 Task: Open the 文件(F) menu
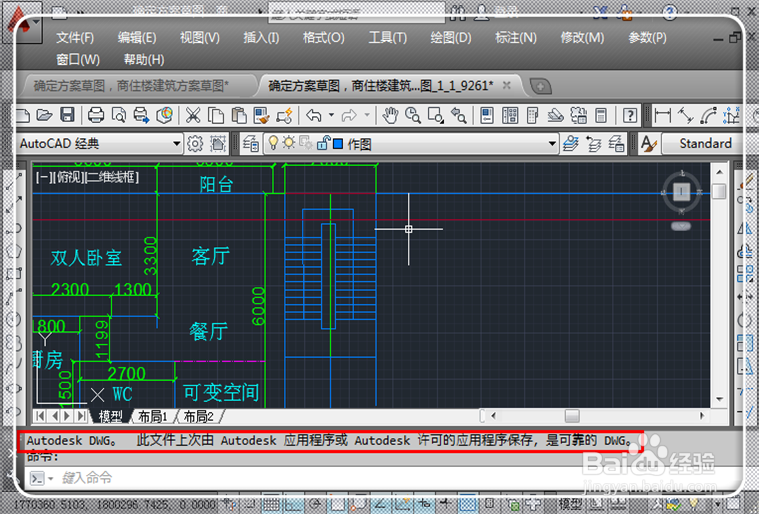tap(75, 38)
